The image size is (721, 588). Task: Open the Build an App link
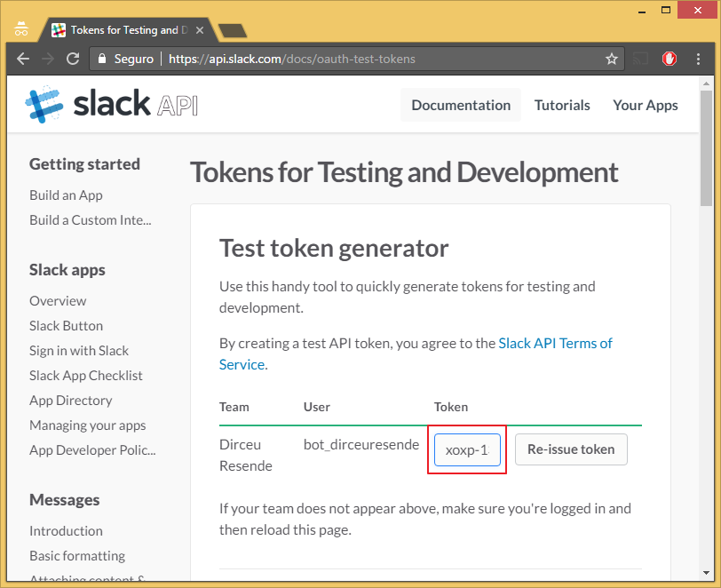pos(66,195)
